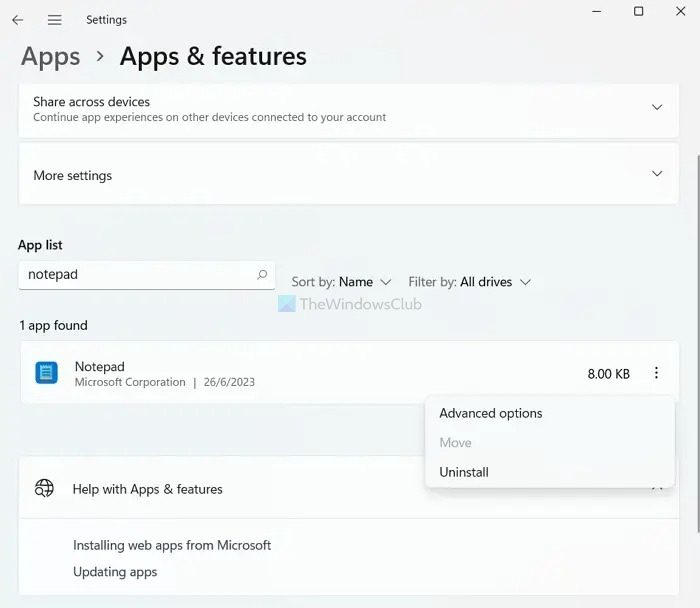The image size is (700, 608).
Task: Expand the Share across devices section
Action: click(349, 110)
